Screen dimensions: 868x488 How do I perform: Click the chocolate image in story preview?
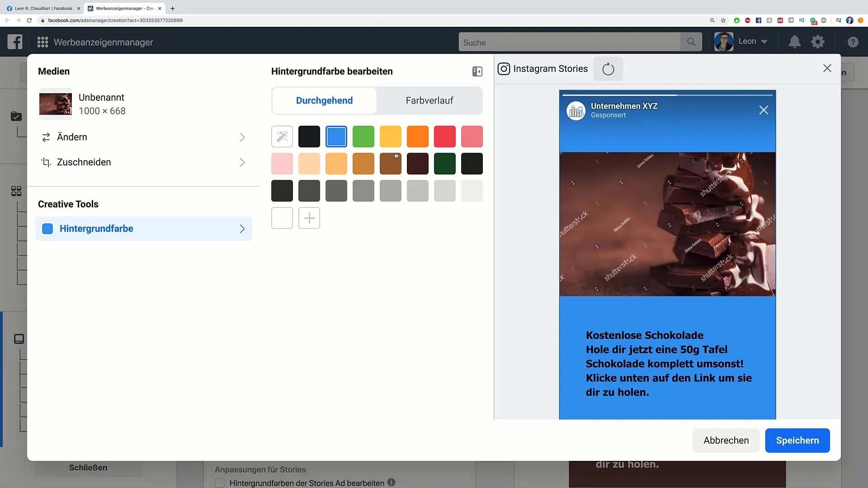(x=667, y=224)
